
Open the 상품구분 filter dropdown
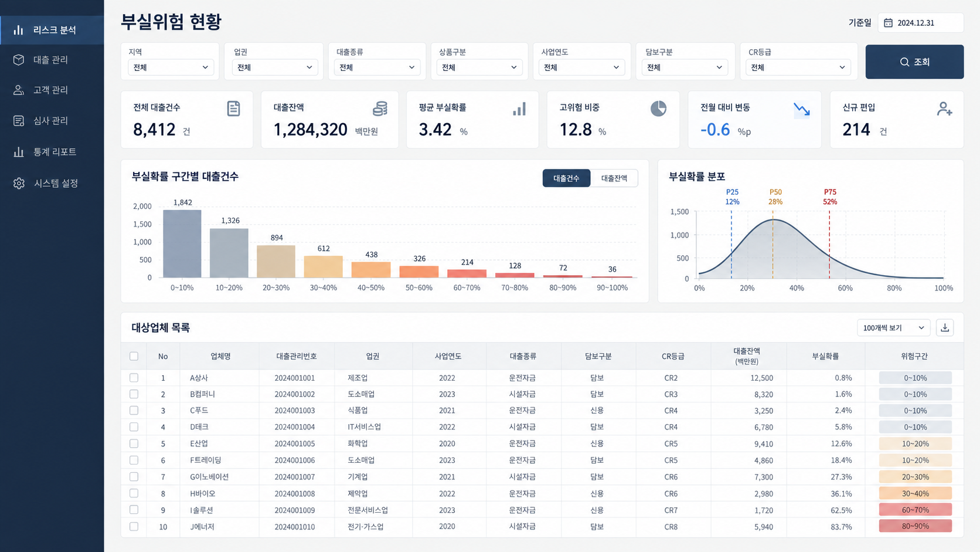tap(479, 67)
